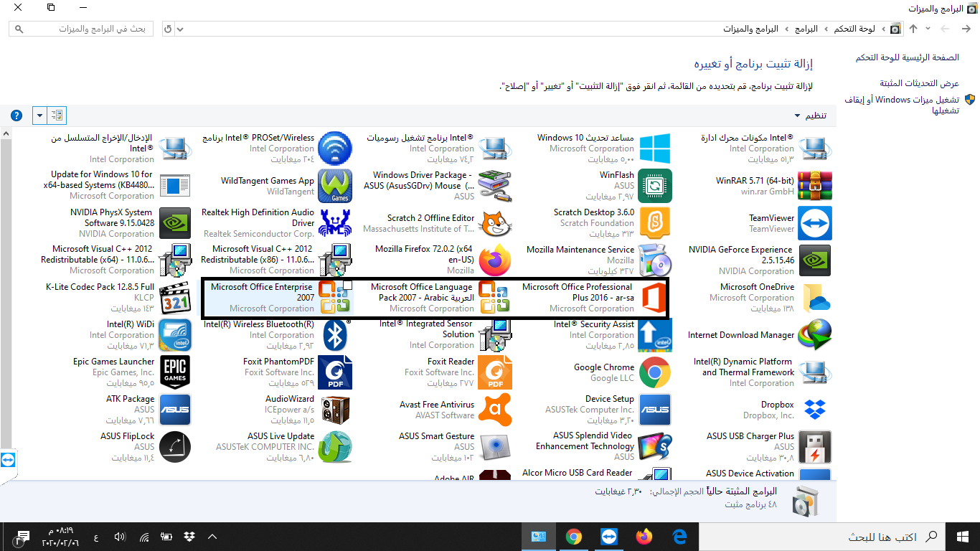Viewport: 980px width, 551px height.
Task: Select Microsoft Office Enterprise 2007 entry
Action: point(278,298)
